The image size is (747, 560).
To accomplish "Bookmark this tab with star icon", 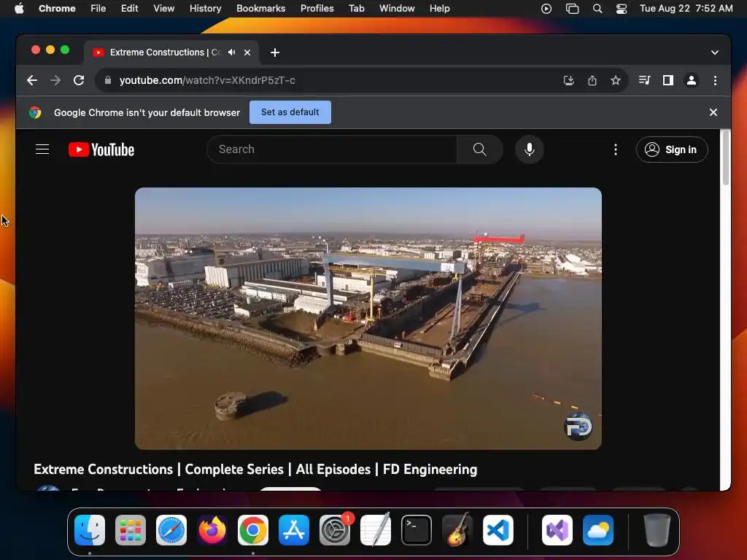I will [x=616, y=80].
